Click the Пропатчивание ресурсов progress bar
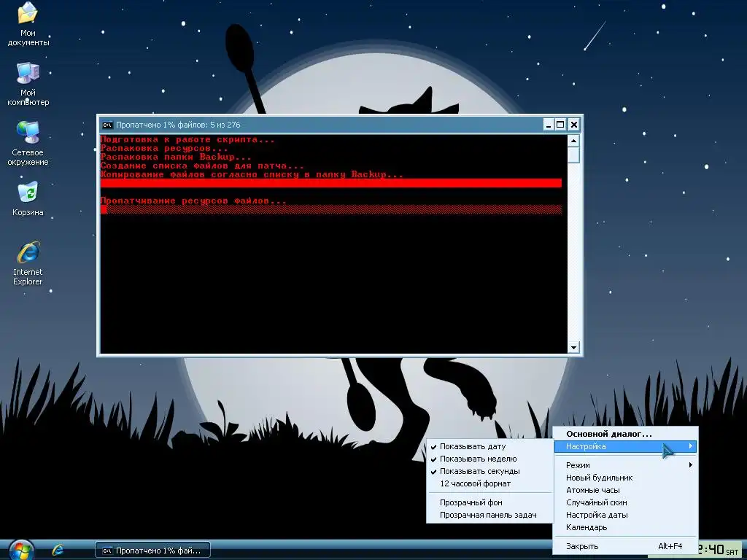This screenshot has height=560, width=747. (x=331, y=209)
